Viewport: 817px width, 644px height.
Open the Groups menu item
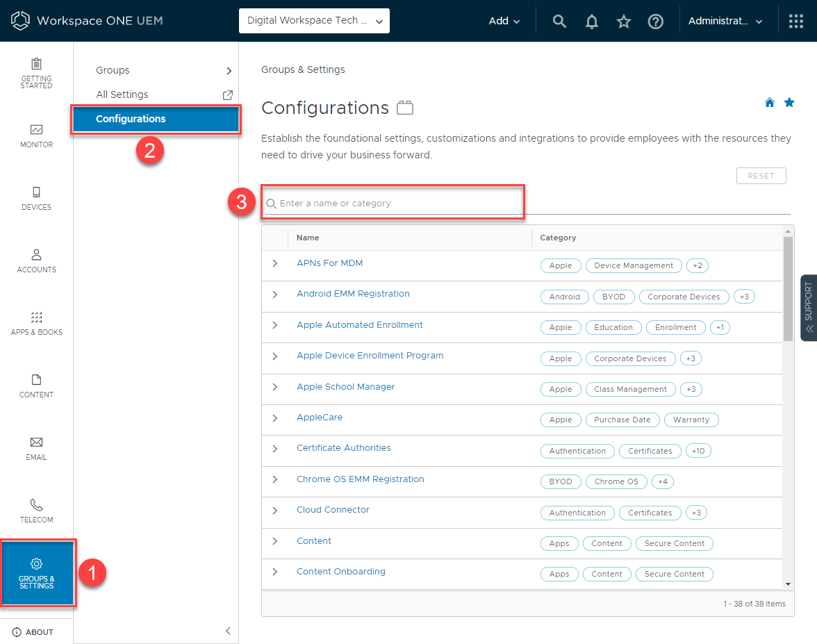pos(112,70)
